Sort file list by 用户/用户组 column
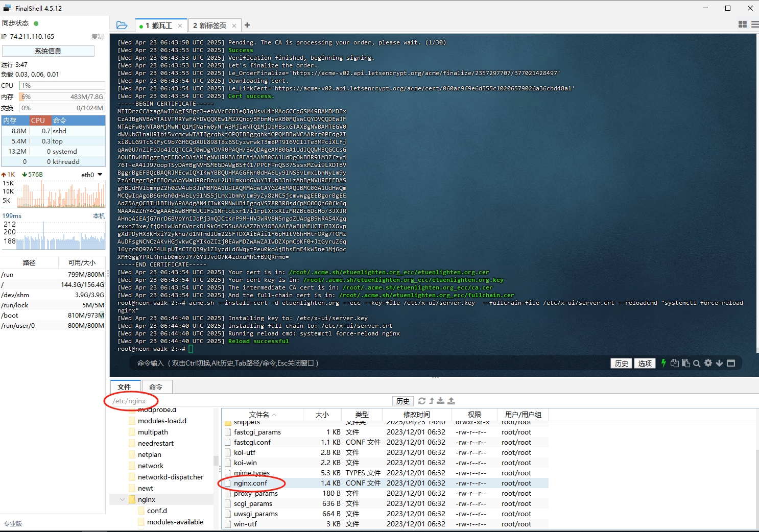Screen dimensions: 759x532 (x=523, y=415)
